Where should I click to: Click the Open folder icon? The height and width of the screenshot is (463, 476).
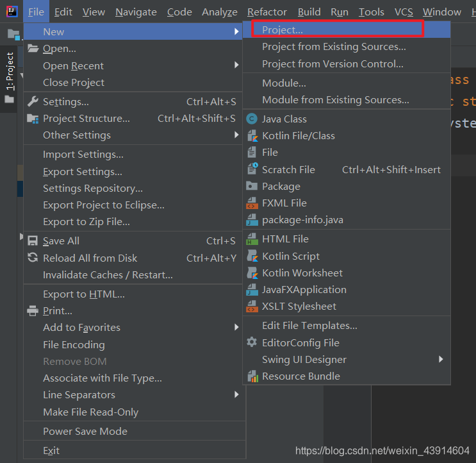coord(33,48)
